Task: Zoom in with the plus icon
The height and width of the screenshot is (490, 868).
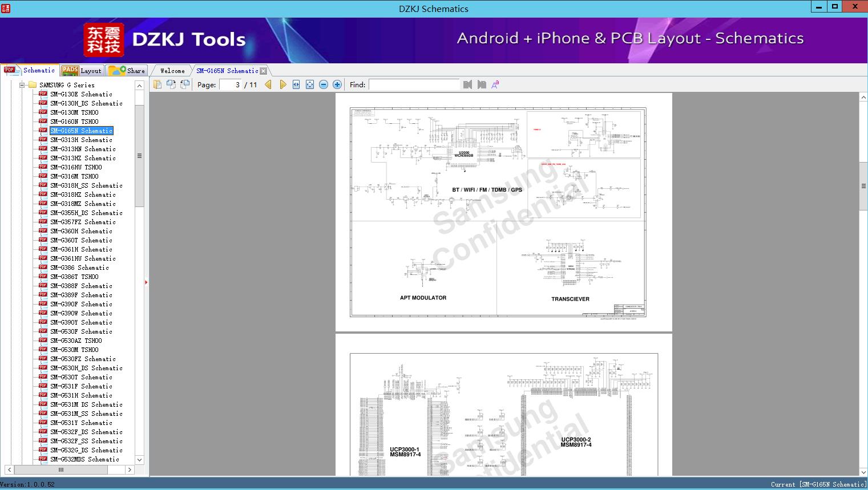Action: click(337, 84)
